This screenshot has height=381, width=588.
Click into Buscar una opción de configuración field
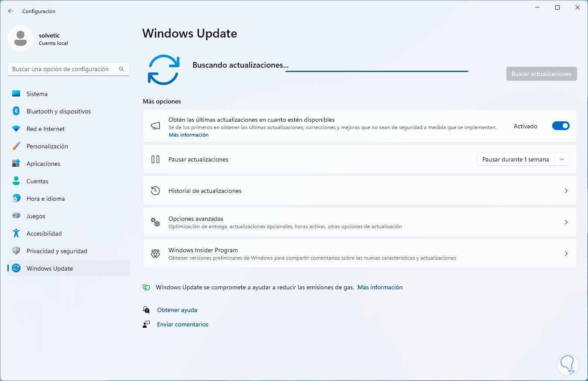point(69,69)
